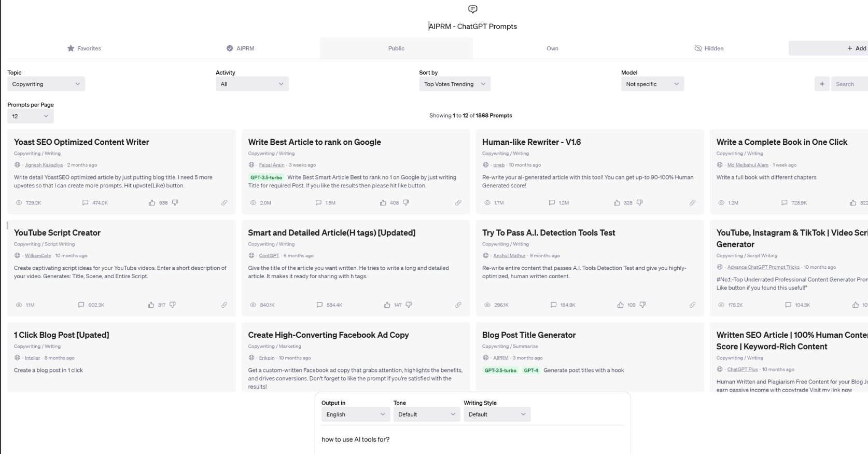868x454 pixels.
Task: Click views eye icon on Yoast SEO card
Action: [x=19, y=203]
